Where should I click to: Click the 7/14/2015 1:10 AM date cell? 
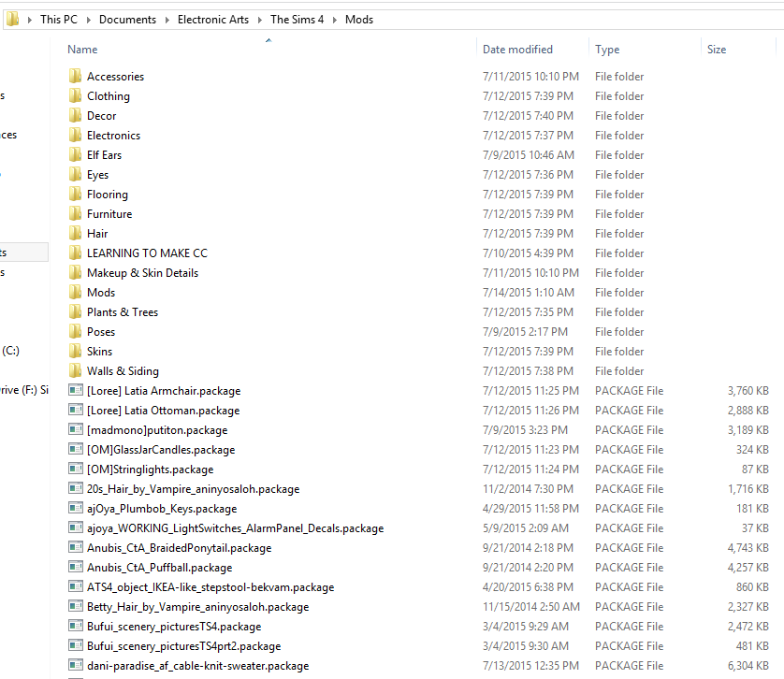click(x=528, y=292)
